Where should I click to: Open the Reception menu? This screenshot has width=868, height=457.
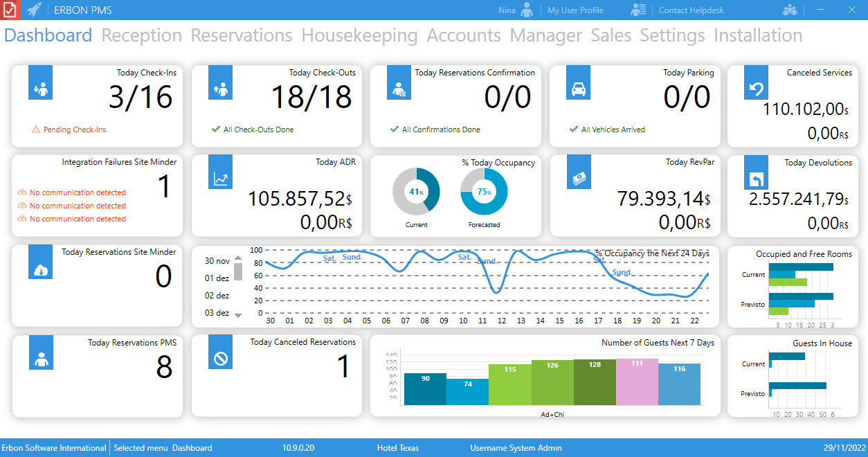141,35
